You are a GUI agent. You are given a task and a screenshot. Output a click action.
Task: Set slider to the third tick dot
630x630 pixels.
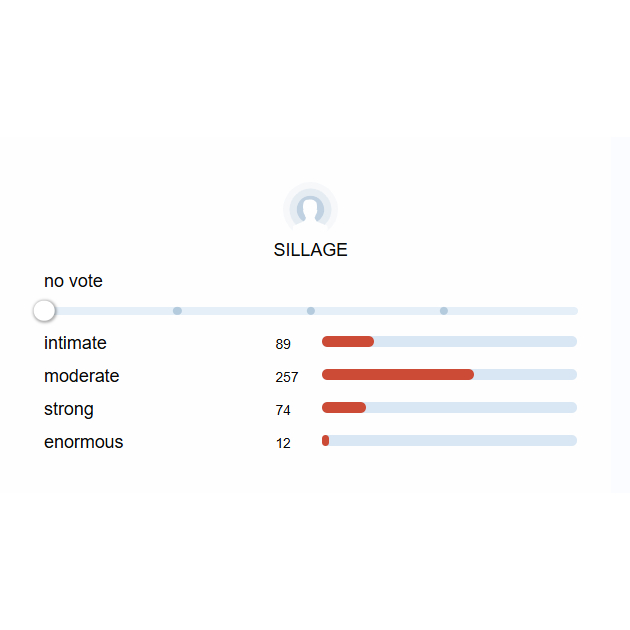point(444,311)
